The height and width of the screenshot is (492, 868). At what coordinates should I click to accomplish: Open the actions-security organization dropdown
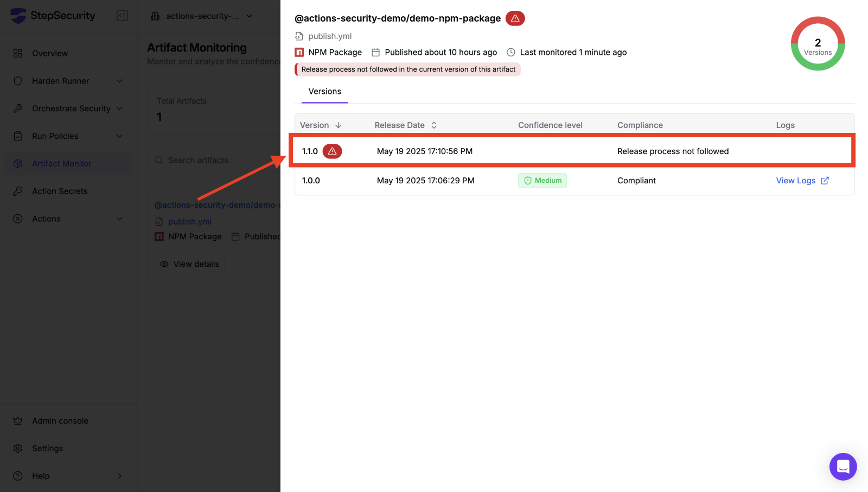point(202,16)
